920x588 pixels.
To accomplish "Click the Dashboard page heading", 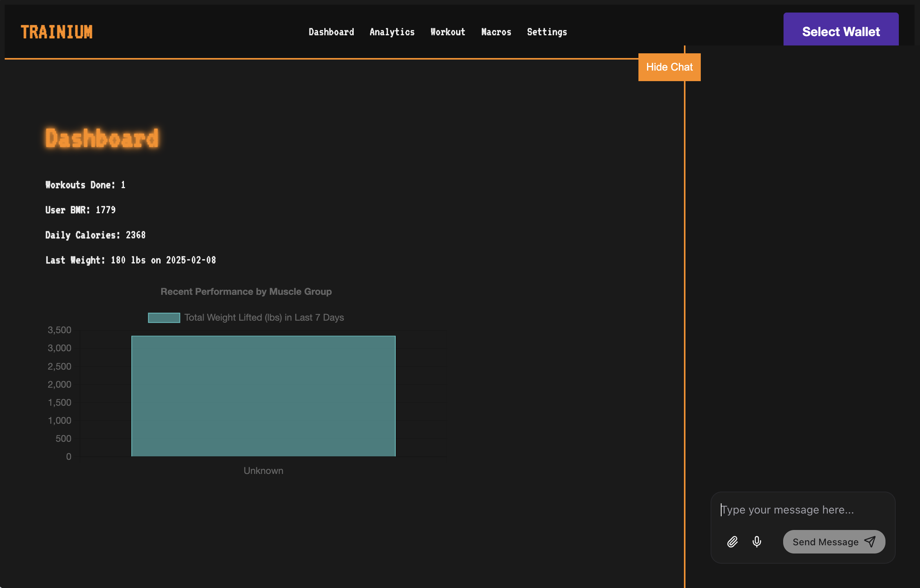I will (x=102, y=138).
